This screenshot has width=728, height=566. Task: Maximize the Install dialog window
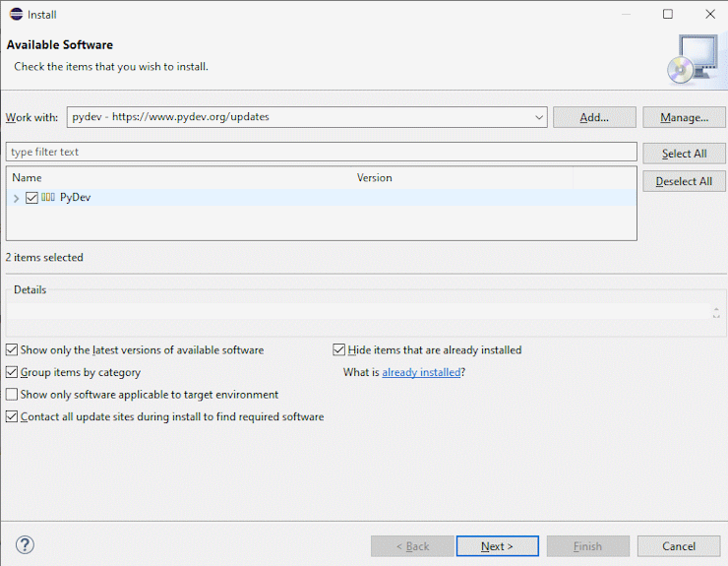point(667,14)
